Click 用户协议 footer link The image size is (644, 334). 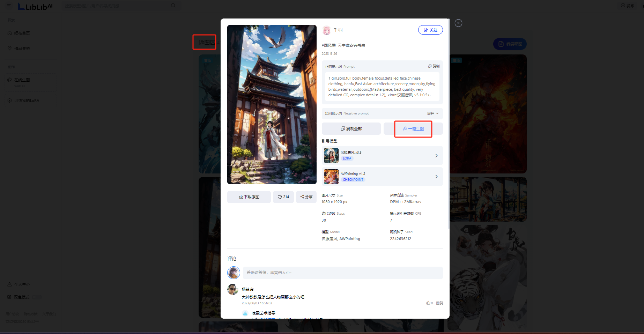(12, 314)
